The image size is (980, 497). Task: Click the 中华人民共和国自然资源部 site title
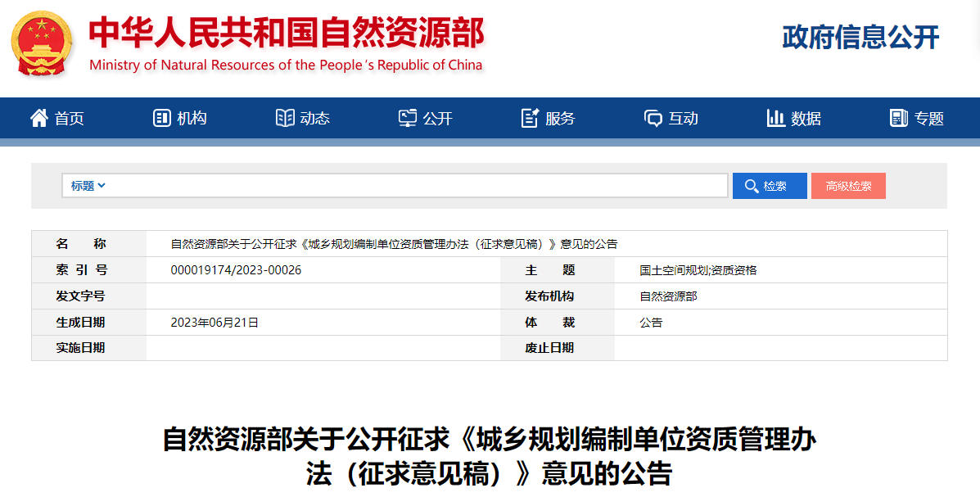pos(287,33)
